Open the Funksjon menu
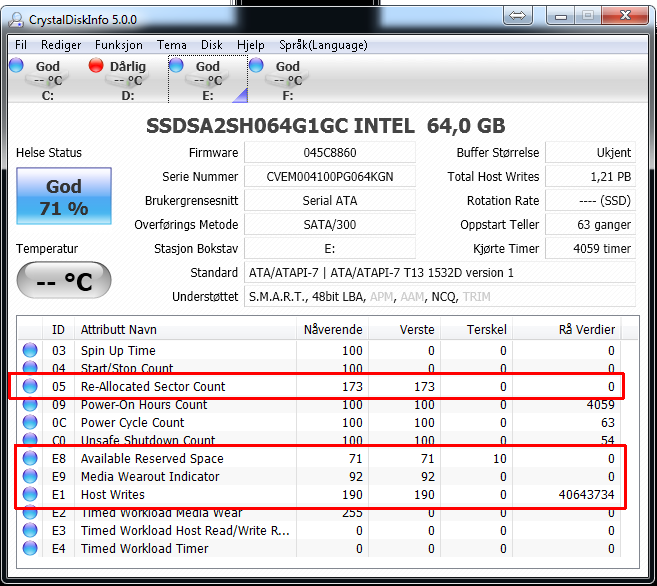The image size is (657, 586). [119, 45]
